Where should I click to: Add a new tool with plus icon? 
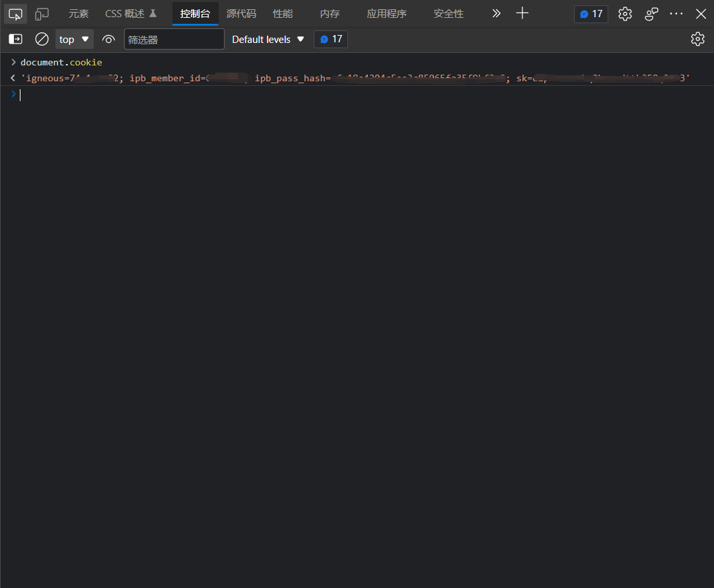click(x=522, y=13)
